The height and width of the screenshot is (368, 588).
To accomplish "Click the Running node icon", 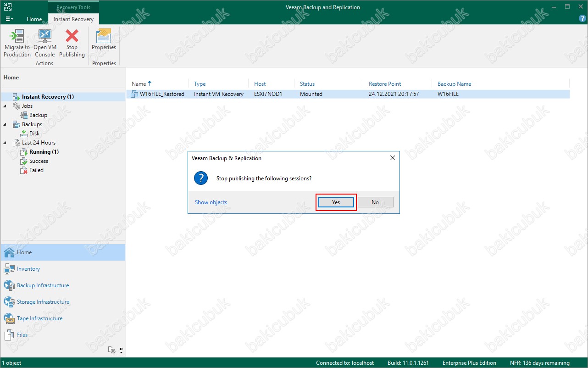I will tap(24, 152).
